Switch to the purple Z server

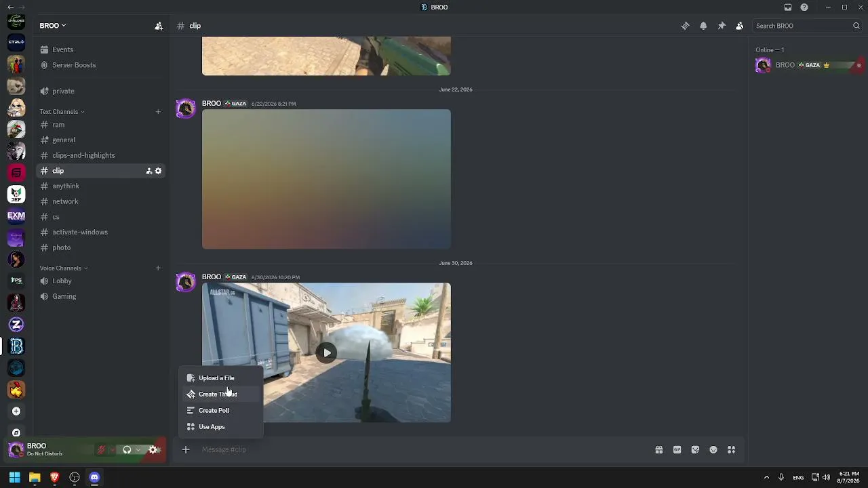pos(16,325)
